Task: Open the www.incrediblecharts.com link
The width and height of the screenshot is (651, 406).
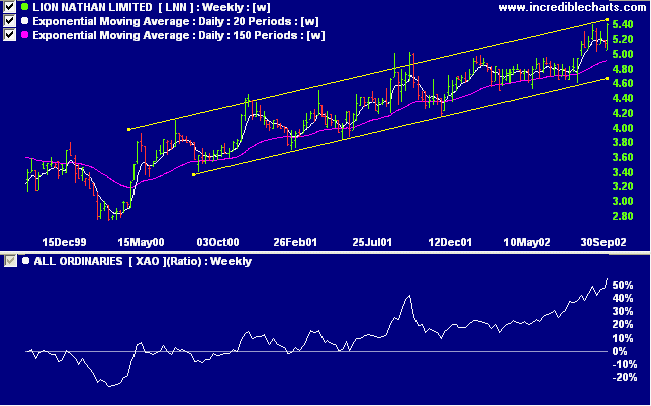Action: (572, 7)
